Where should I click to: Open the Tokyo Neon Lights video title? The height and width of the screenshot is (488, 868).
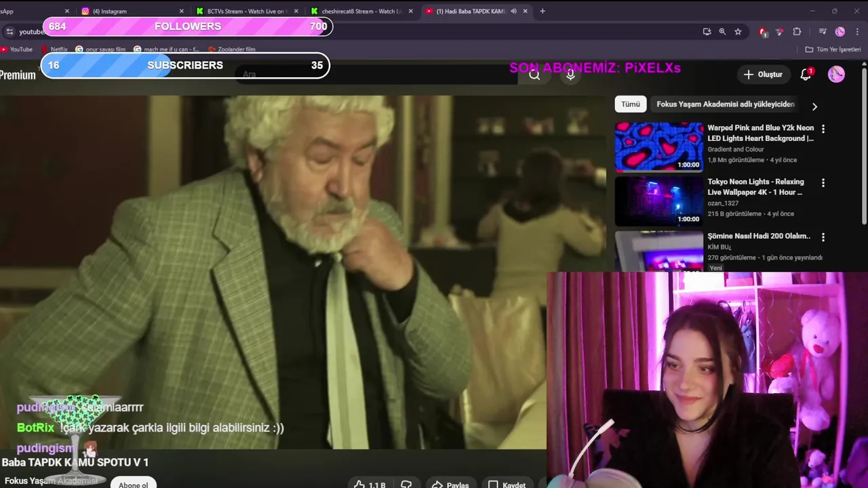(x=755, y=187)
